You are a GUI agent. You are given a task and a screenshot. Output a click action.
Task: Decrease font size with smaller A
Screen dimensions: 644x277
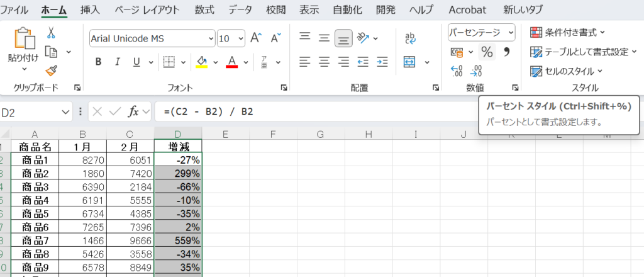276,38
